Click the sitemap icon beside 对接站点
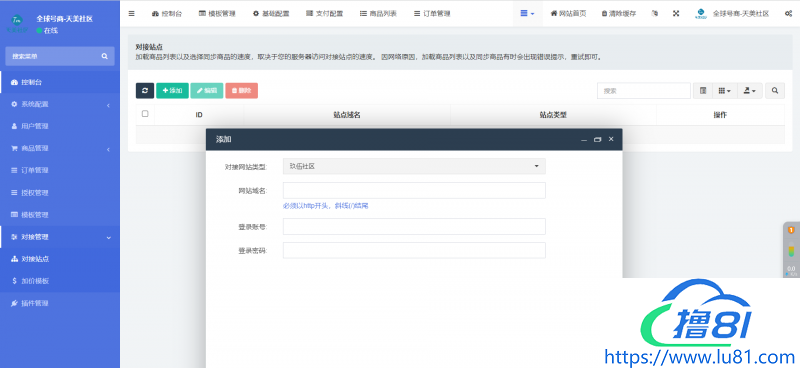 (14, 259)
